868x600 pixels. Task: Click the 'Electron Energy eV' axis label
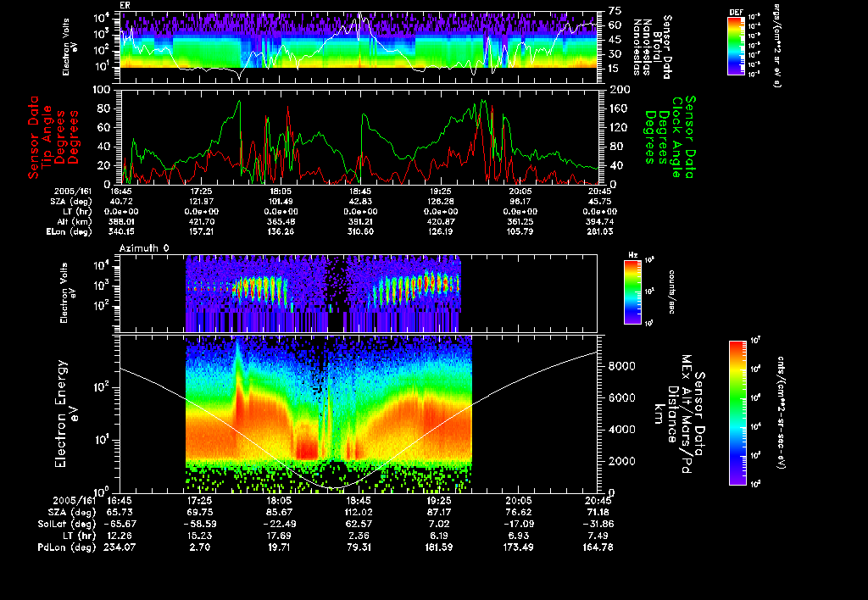tap(66, 414)
